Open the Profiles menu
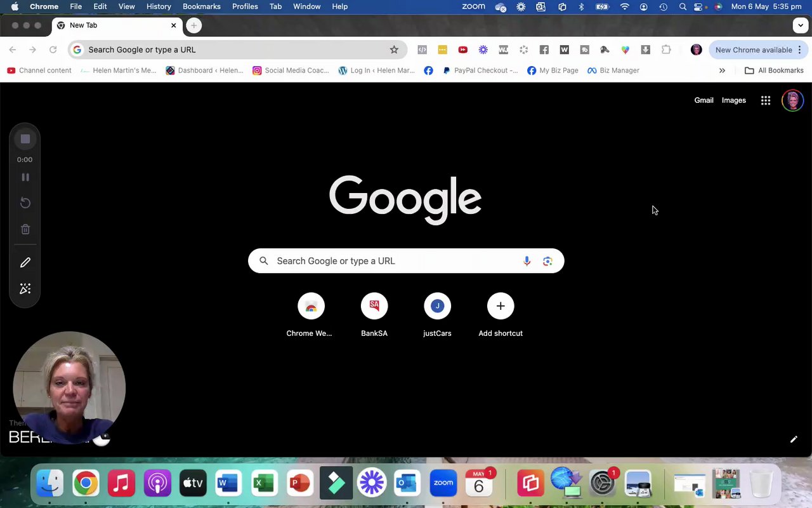812x508 pixels. click(x=245, y=6)
